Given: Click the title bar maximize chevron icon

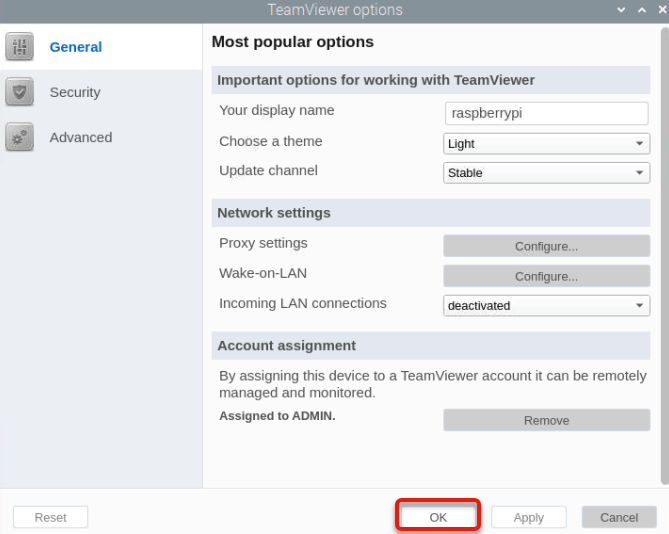Looking at the screenshot, I should click(642, 10).
